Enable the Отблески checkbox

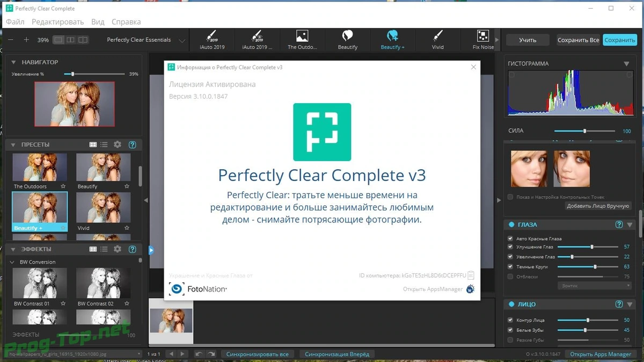510,277
